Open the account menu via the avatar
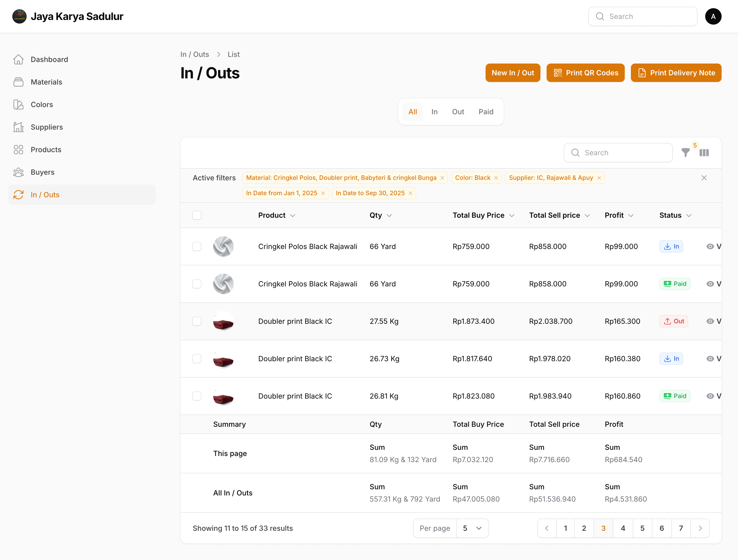Image resolution: width=738 pixels, height=560 pixels. 713,16
